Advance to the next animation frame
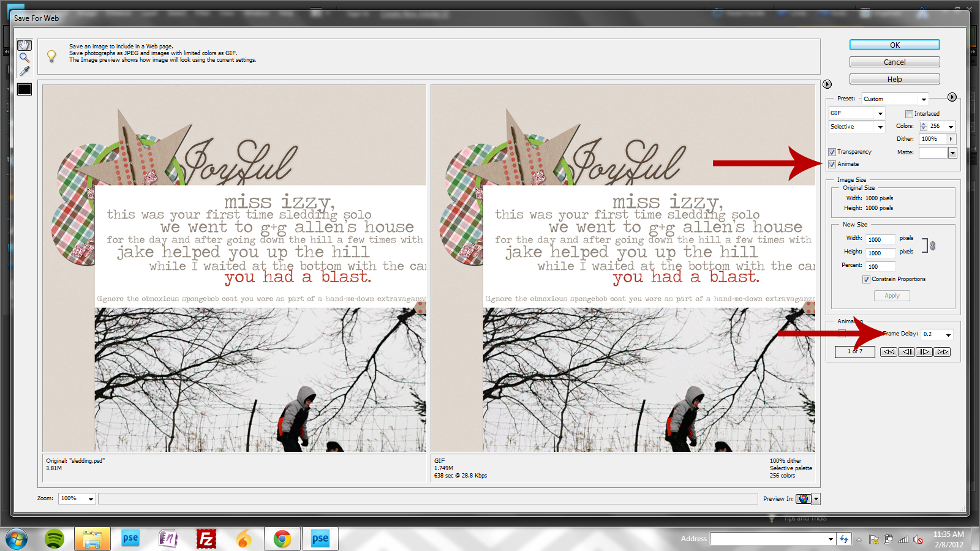 coord(924,351)
